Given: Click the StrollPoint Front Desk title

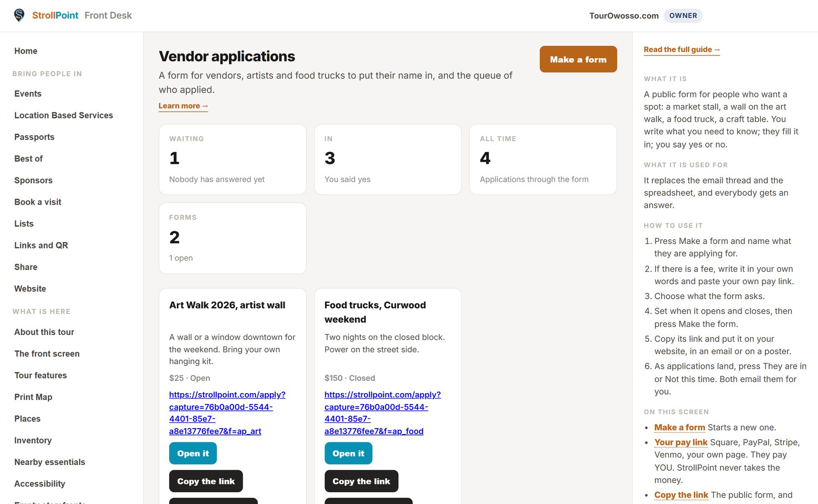Looking at the screenshot, I should coord(82,15).
